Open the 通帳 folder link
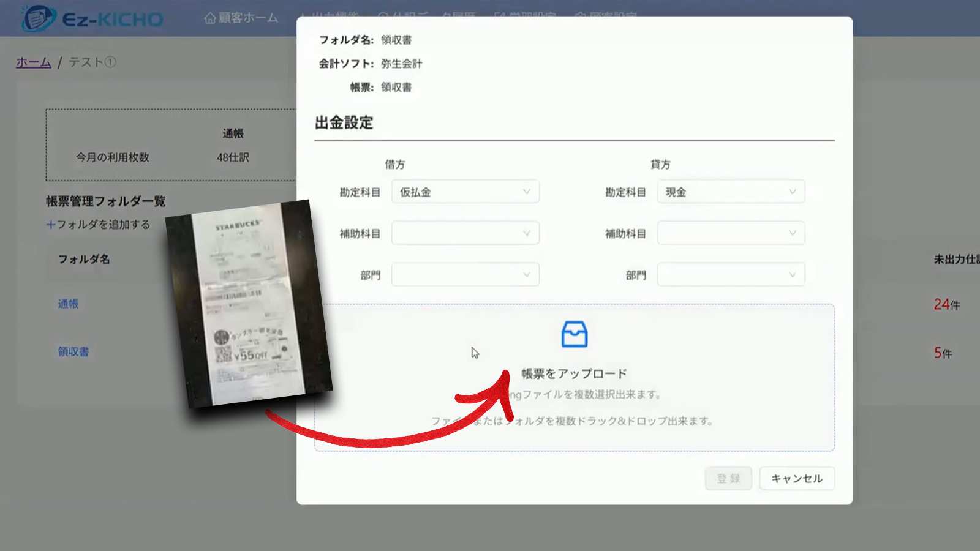 (68, 304)
